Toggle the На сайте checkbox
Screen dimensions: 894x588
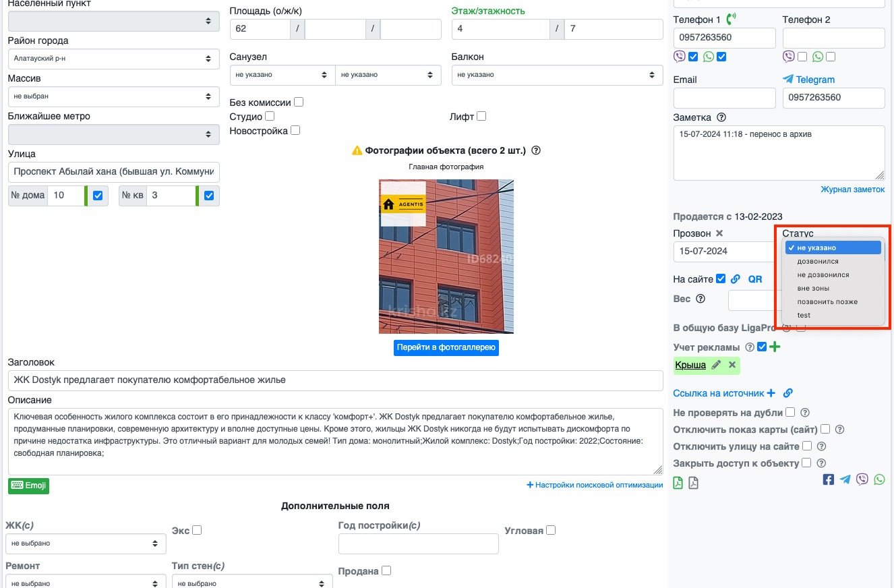(721, 278)
